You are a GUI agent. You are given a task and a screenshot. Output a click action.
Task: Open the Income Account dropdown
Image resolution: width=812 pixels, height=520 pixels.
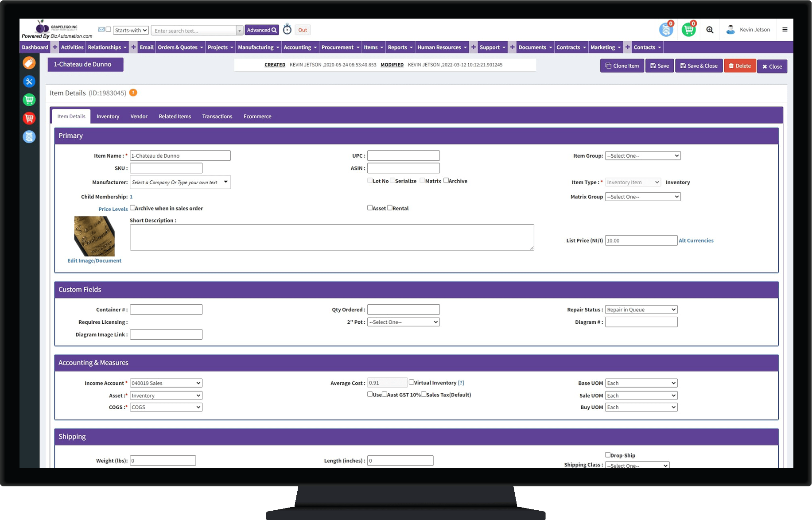[166, 383]
